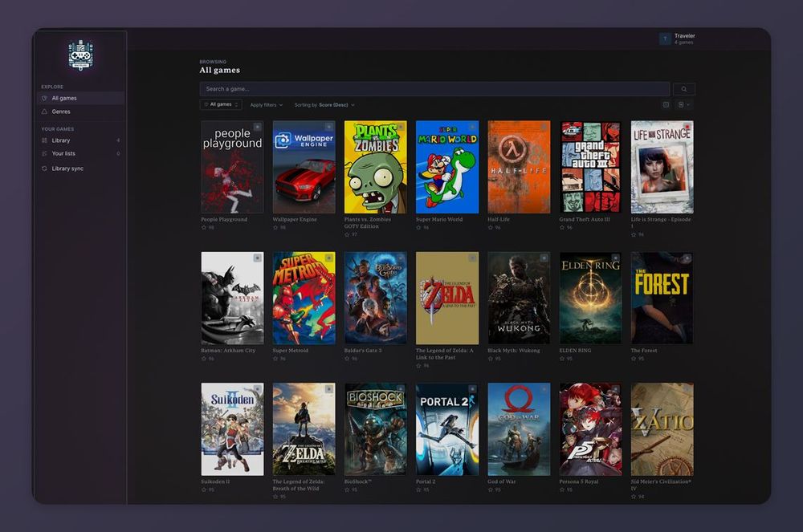Image resolution: width=803 pixels, height=532 pixels.
Task: Open Your lists in the sidebar
Action: 81,153
